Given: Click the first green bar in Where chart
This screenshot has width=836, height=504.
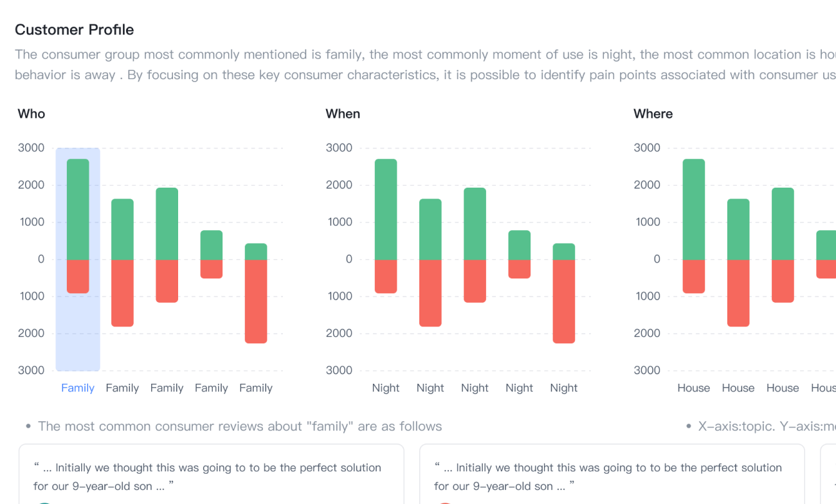Looking at the screenshot, I should (694, 209).
